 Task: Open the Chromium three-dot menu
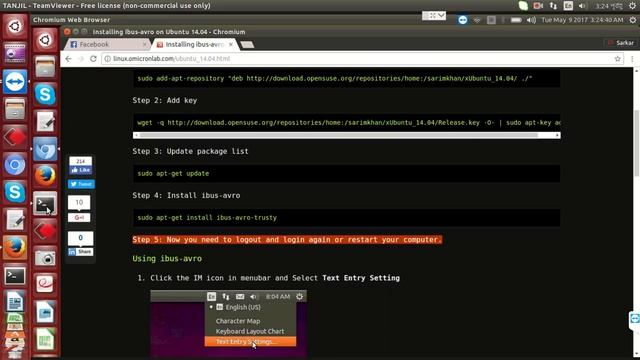(x=632, y=59)
